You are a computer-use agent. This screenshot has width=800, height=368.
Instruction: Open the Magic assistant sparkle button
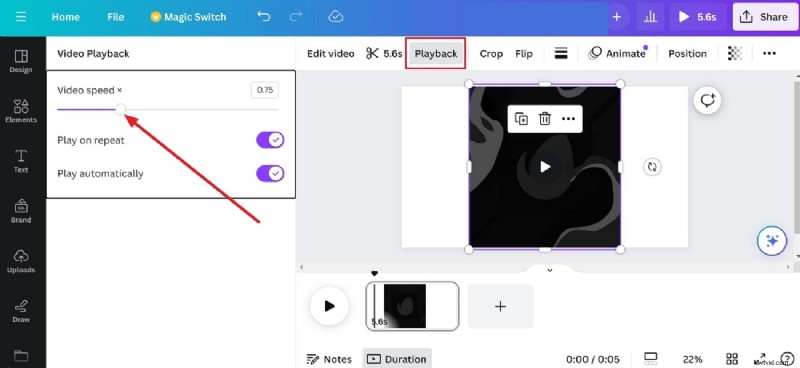(772, 240)
